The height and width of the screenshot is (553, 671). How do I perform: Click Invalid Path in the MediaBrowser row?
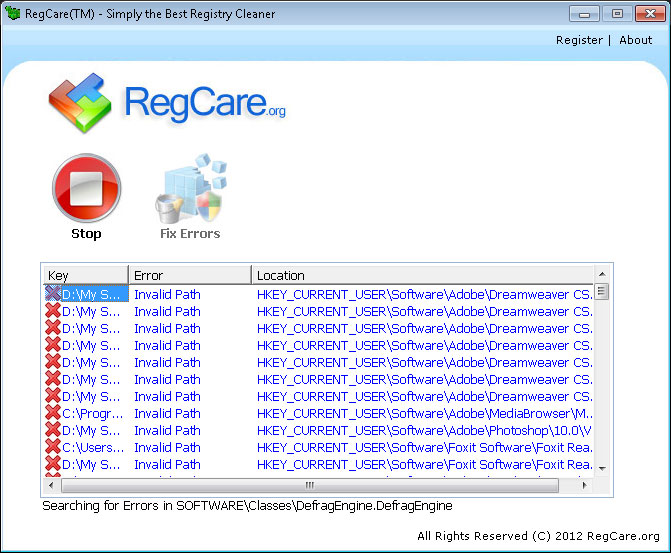pyautogui.click(x=167, y=414)
